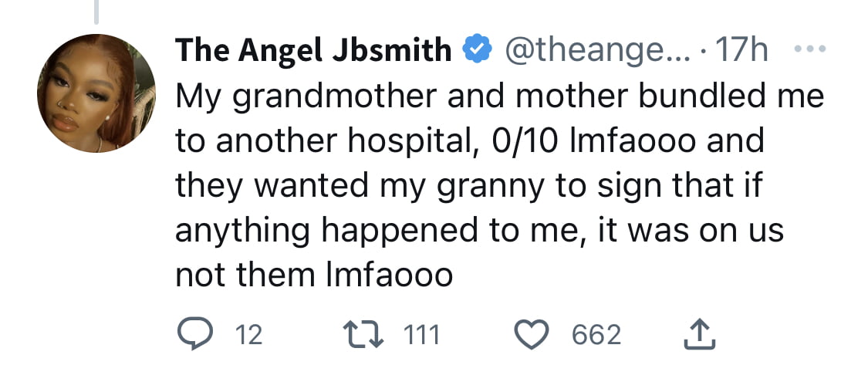Open the profile picture avatar
This screenshot has height=382, width=868.
click(x=96, y=93)
